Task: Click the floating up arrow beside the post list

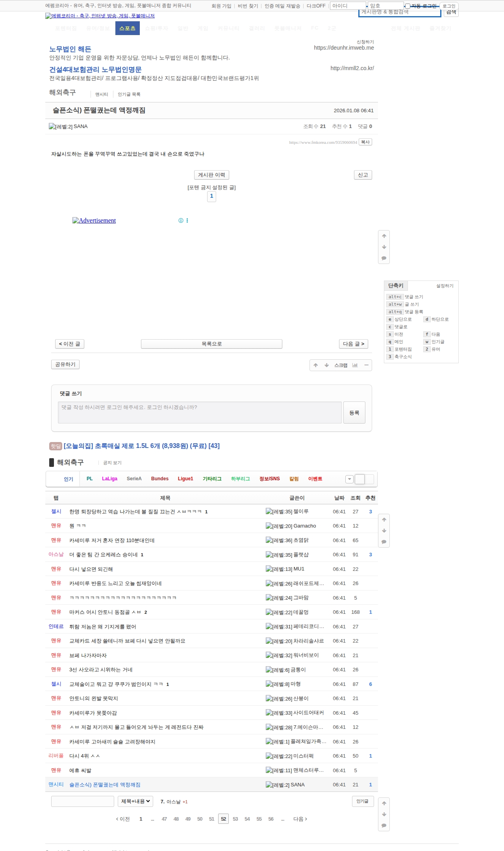Action: coord(384,520)
